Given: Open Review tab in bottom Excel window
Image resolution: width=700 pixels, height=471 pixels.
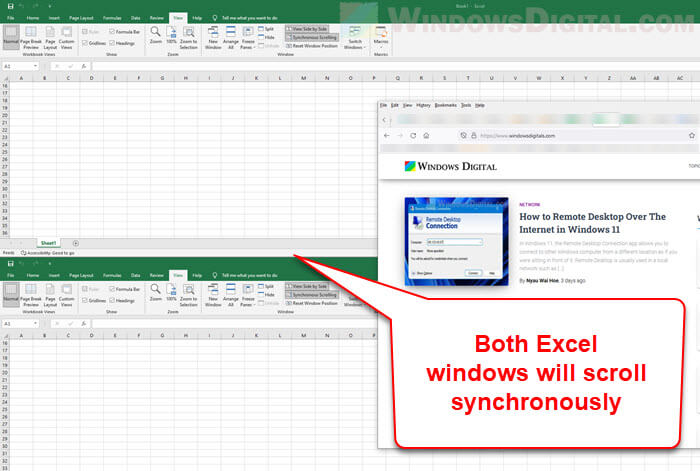Looking at the screenshot, I should click(x=156, y=275).
